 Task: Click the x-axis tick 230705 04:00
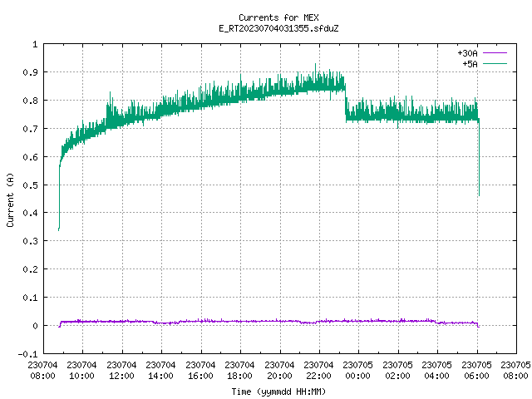[436, 370]
